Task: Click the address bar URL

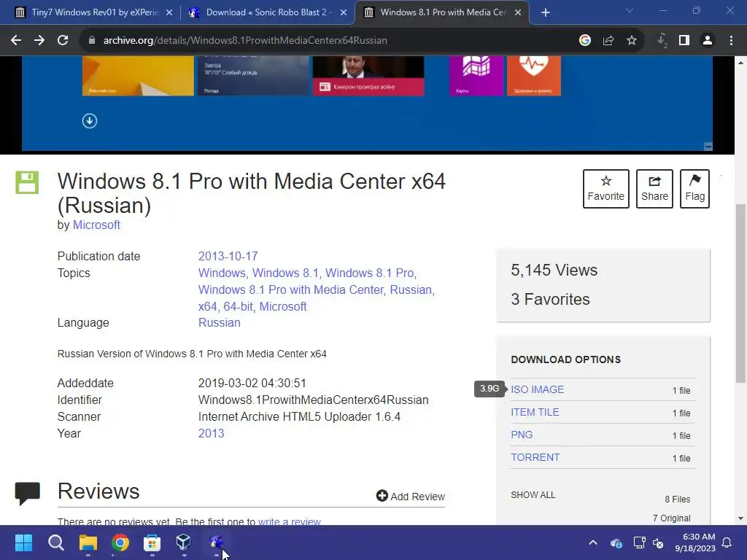Action: coord(245,41)
